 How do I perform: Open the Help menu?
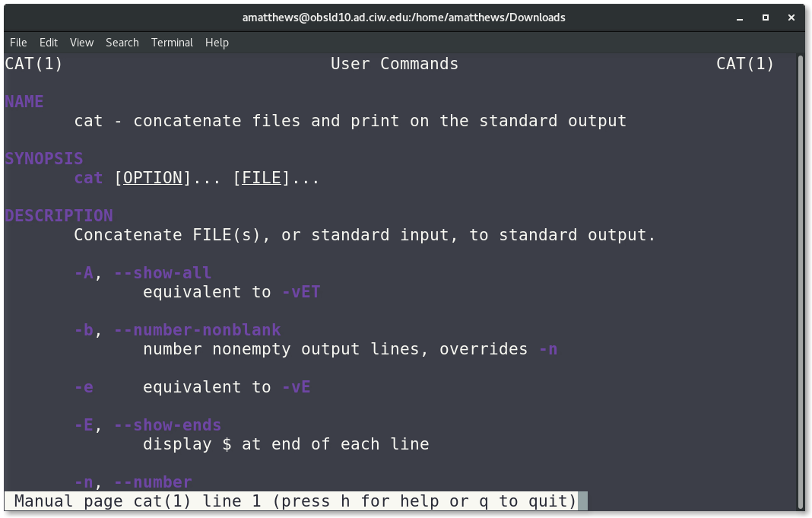[217, 43]
